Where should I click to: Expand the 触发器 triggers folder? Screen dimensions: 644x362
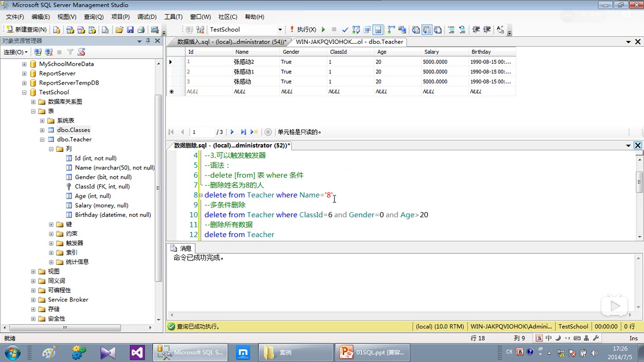tap(51, 243)
